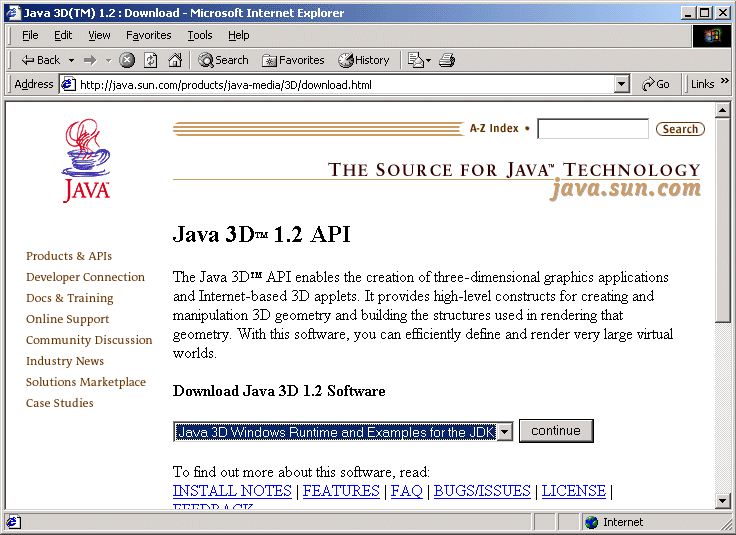
Task: Click the vertical scrollbar thumb
Action: point(722,220)
